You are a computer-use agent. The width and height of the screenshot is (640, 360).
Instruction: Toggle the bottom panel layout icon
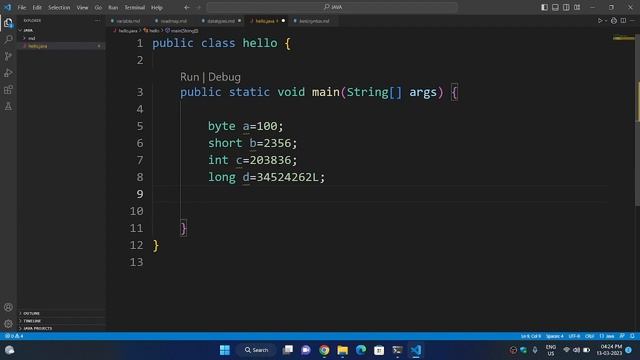click(555, 7)
